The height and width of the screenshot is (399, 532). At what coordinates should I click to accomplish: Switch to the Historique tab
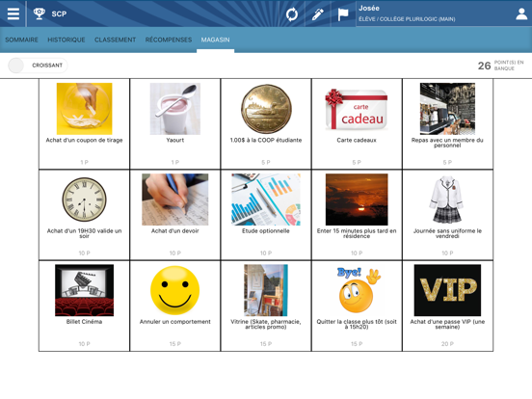[x=66, y=40]
